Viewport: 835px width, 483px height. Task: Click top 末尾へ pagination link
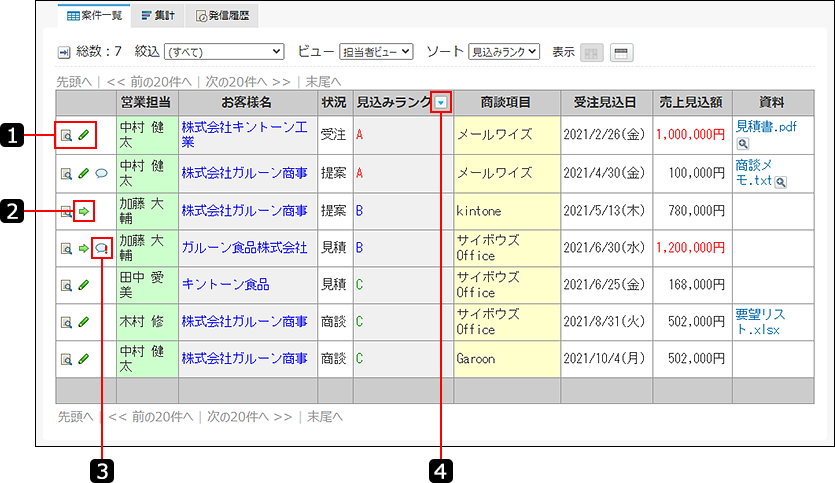point(323,82)
